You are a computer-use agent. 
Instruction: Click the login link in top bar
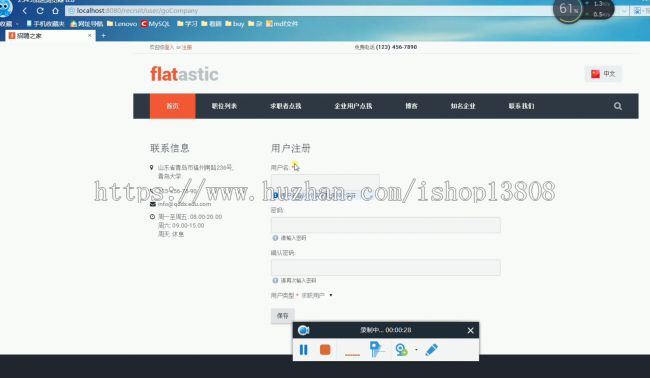pyautogui.click(x=169, y=47)
